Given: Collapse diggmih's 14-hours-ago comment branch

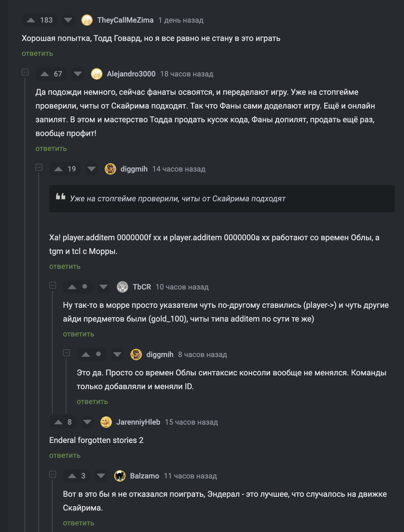Looking at the screenshot, I should 39,167.
